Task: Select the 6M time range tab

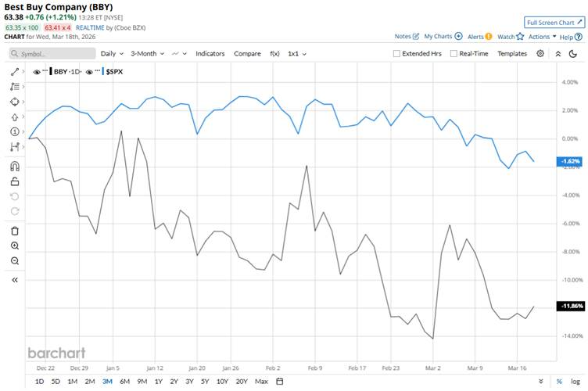Action: [124, 381]
